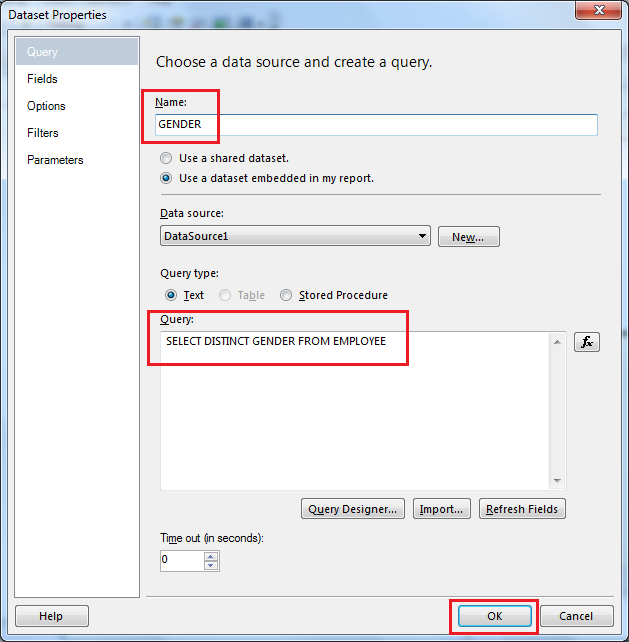Image resolution: width=629 pixels, height=642 pixels.
Task: Click New... data source button
Action: coord(468,237)
